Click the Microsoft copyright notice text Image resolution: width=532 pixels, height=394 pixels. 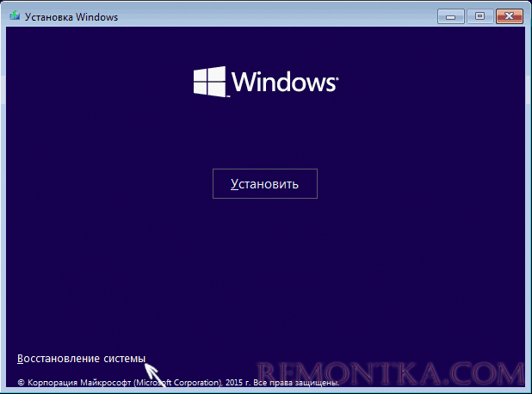click(x=178, y=383)
